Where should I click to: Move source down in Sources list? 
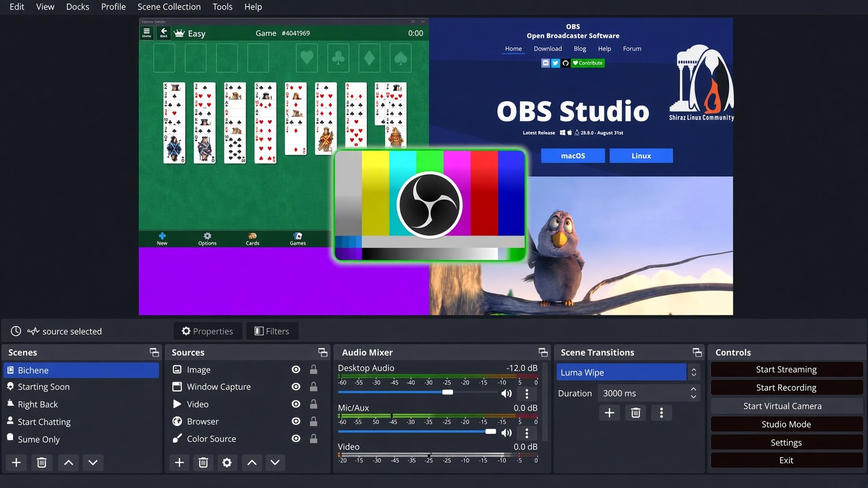pos(275,463)
